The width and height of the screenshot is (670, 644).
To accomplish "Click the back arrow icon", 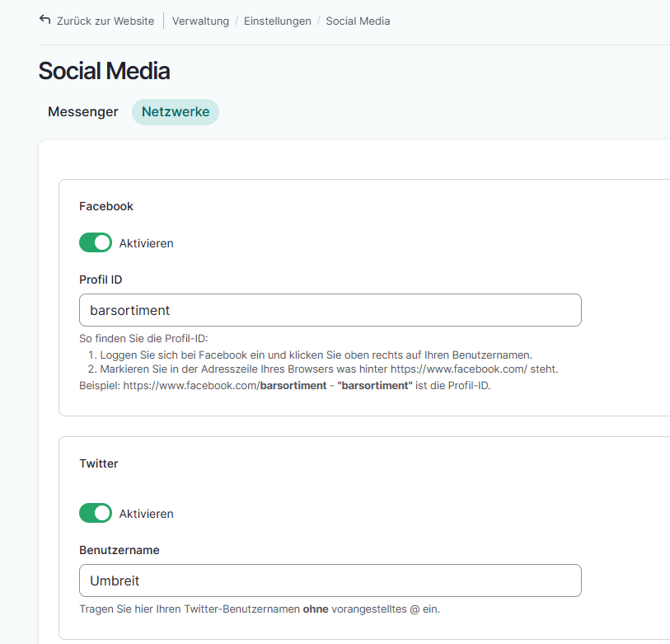I will tap(45, 20).
